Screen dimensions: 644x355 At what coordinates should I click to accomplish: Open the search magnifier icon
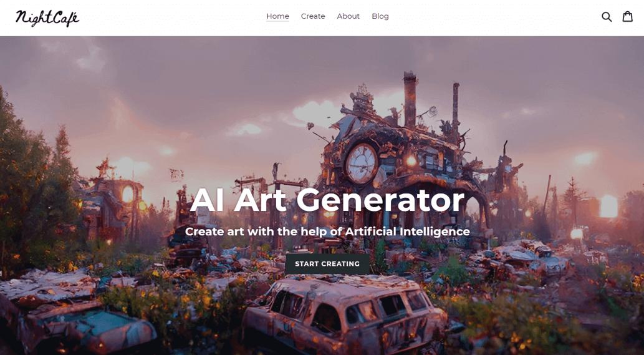(x=607, y=17)
